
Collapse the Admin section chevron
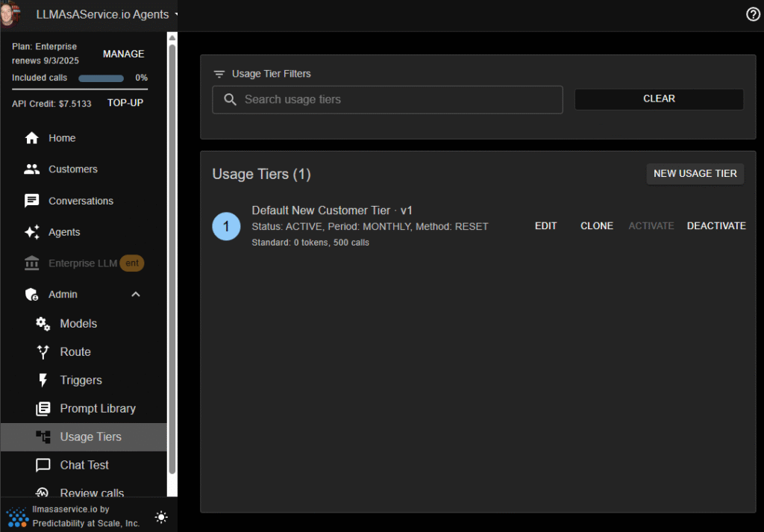[135, 295]
